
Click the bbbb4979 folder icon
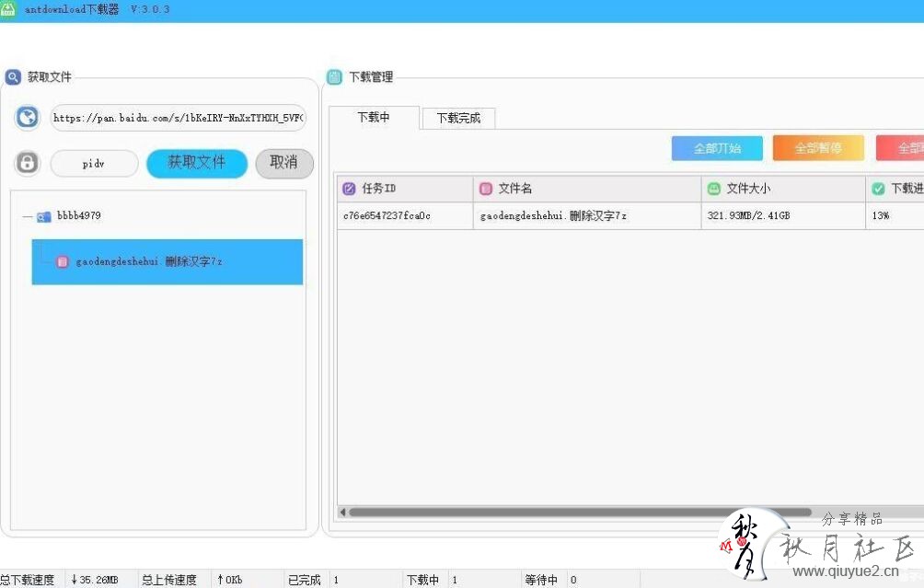pos(43,217)
